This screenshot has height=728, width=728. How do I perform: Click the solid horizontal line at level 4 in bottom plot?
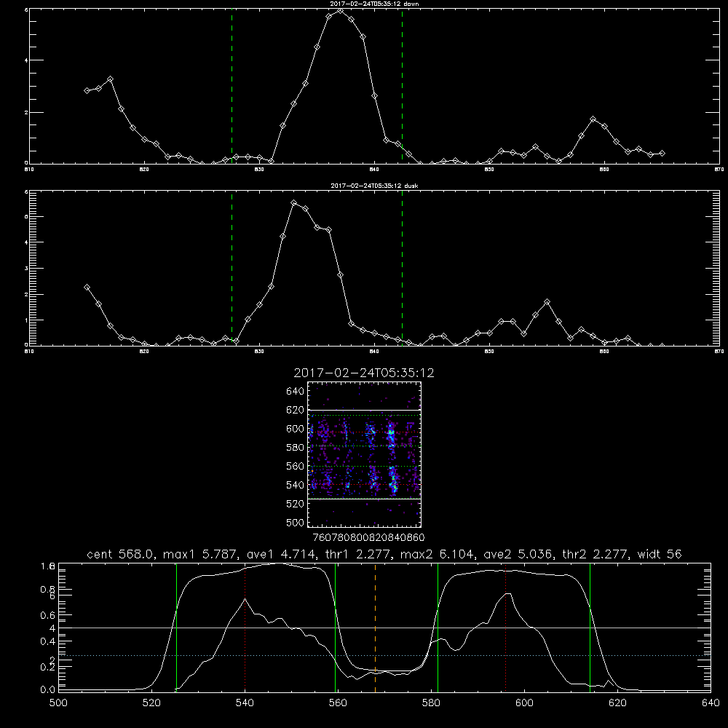tap(384, 628)
